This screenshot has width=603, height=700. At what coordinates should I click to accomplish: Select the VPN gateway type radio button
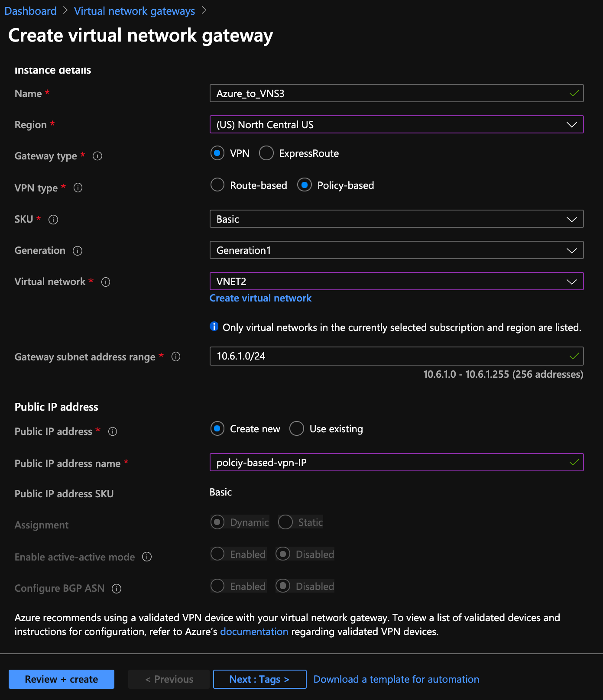[x=217, y=153]
